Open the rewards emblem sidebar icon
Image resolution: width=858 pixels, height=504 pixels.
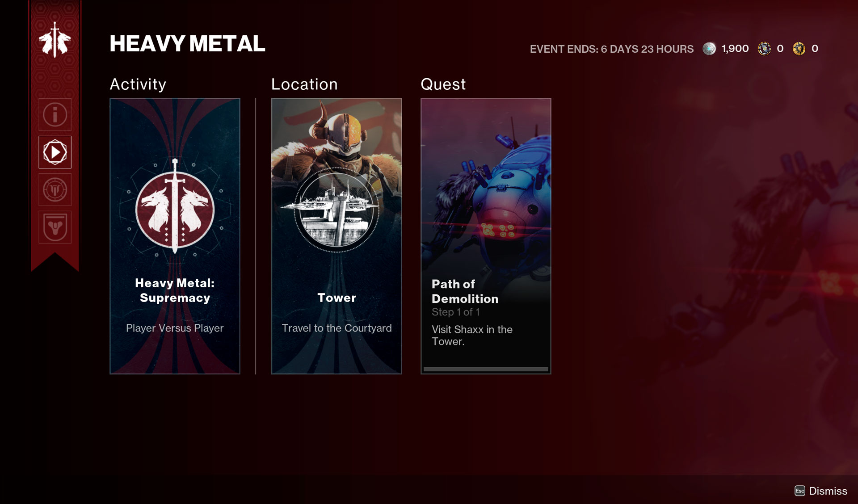[x=55, y=190]
